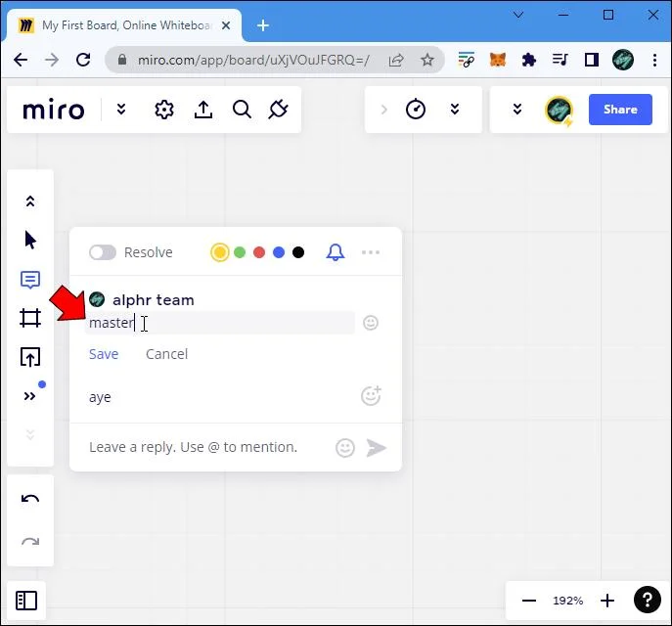This screenshot has height=626, width=672.
Task: Open the frames panel icon at bottom left
Action: pyautogui.click(x=26, y=601)
